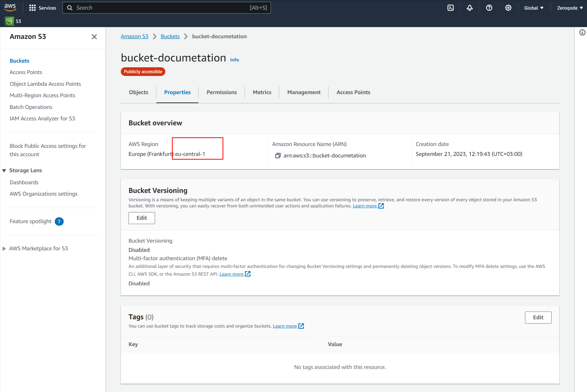Screen dimensions: 587x392
Task: Copy the bucket ARN with copy icon
Action: (x=278, y=156)
